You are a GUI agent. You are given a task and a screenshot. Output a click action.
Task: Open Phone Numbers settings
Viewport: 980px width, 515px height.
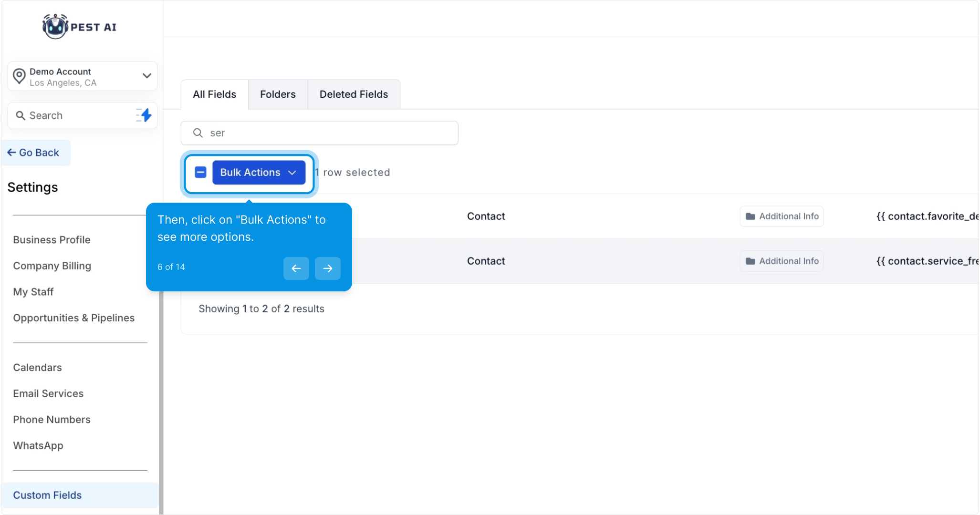coord(52,420)
